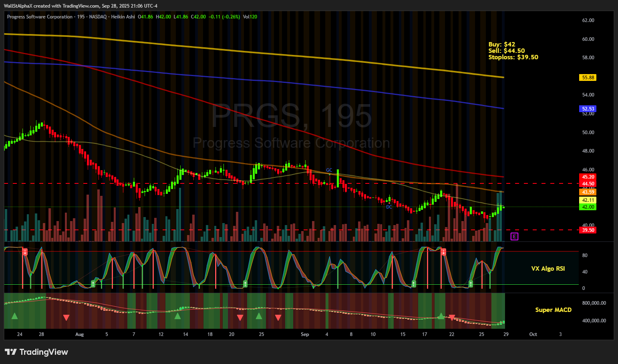
Task: Click Super MACD green up triangle above date 24
Action: pos(14,316)
